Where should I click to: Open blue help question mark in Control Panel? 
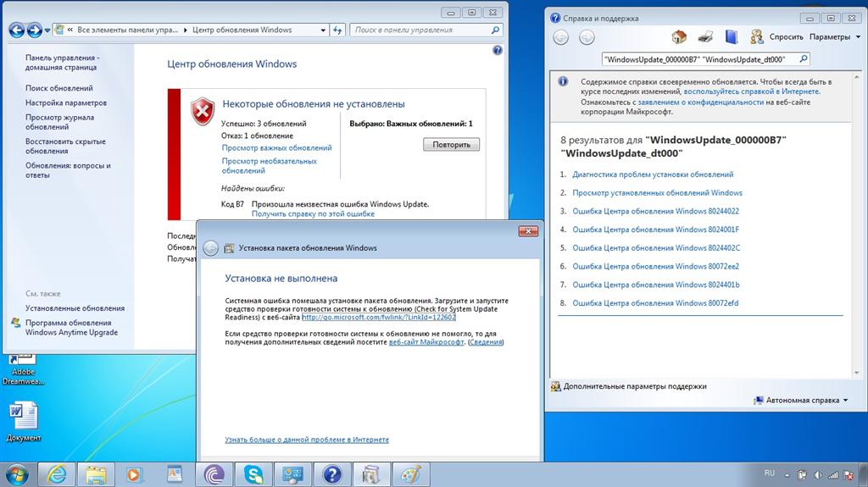coord(497,50)
